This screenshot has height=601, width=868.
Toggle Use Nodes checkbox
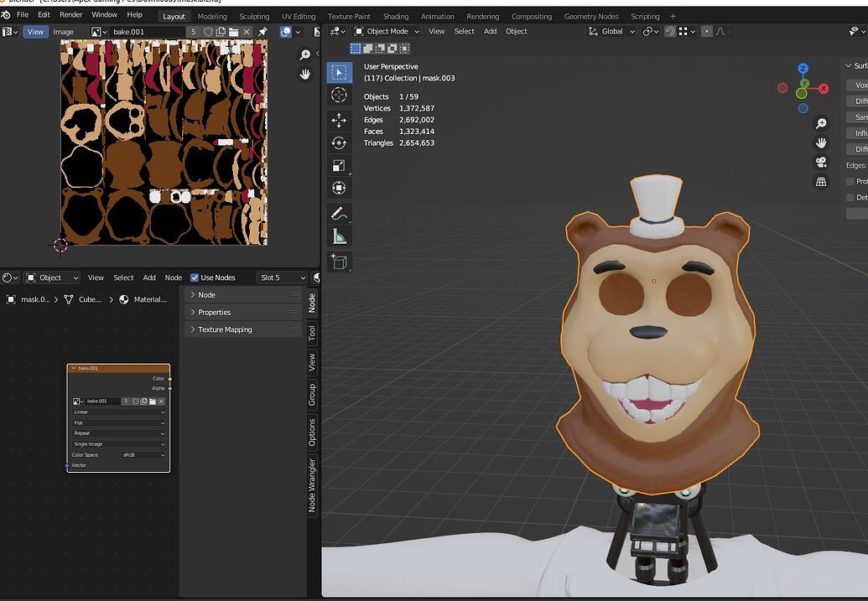[195, 277]
